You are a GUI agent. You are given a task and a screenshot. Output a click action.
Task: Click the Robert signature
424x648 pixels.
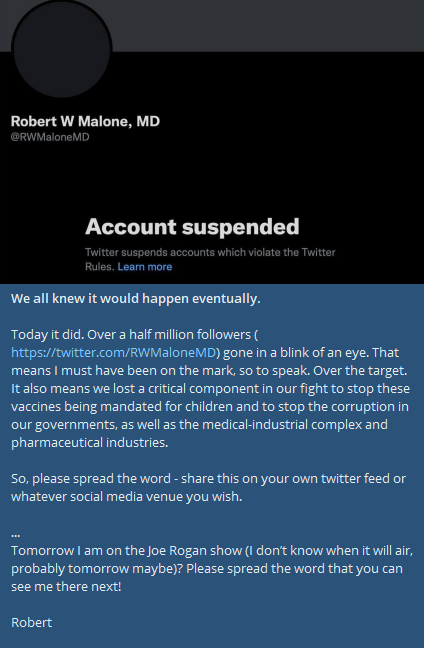click(x=32, y=622)
